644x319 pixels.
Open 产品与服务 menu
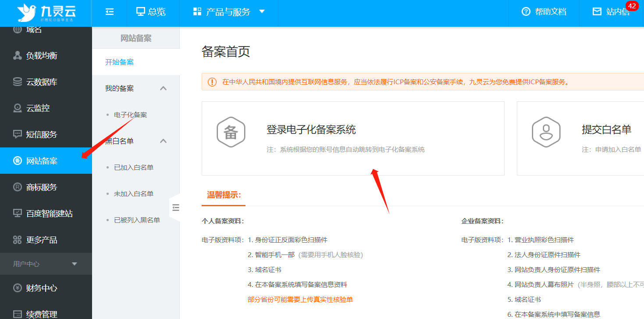[229, 12]
